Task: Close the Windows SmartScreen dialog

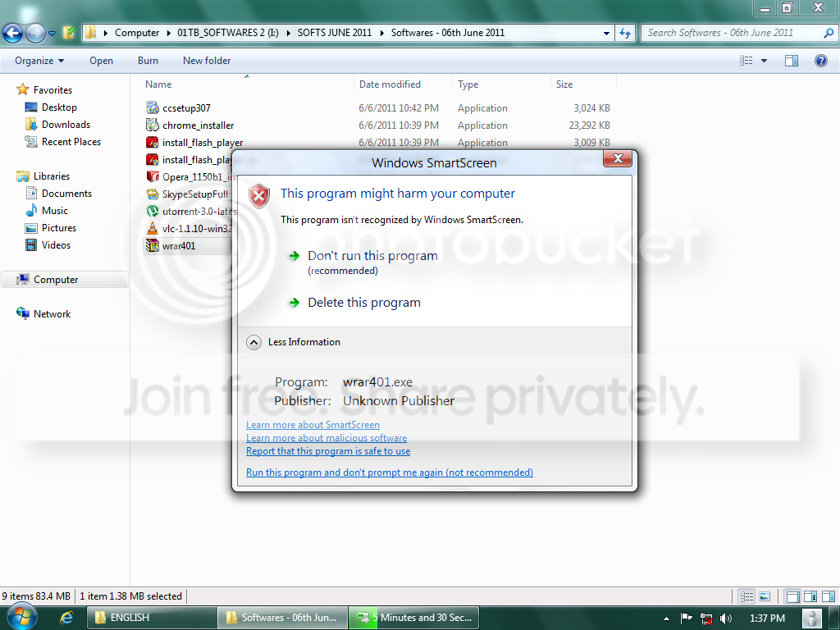Action: pos(617,158)
